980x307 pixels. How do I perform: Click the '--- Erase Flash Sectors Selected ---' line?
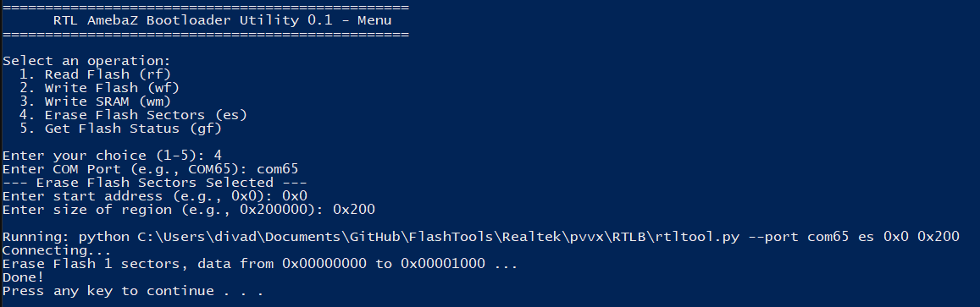[x=154, y=183]
